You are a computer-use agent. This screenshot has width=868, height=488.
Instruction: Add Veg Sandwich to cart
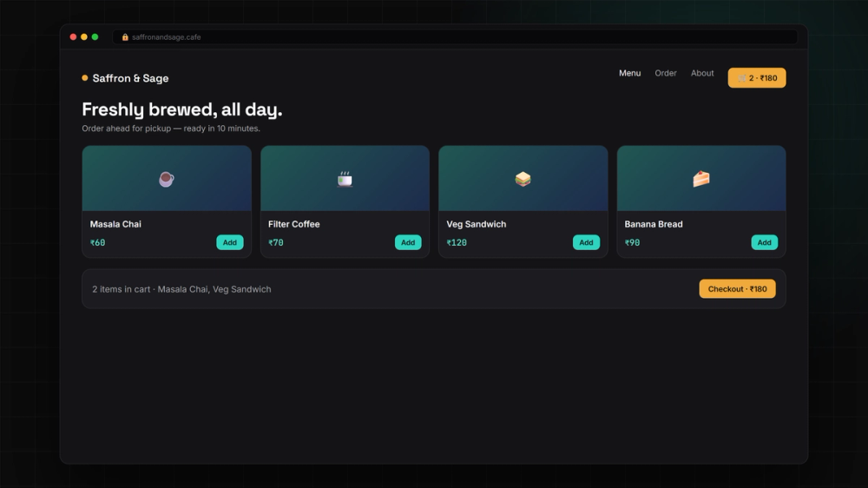pyautogui.click(x=586, y=242)
